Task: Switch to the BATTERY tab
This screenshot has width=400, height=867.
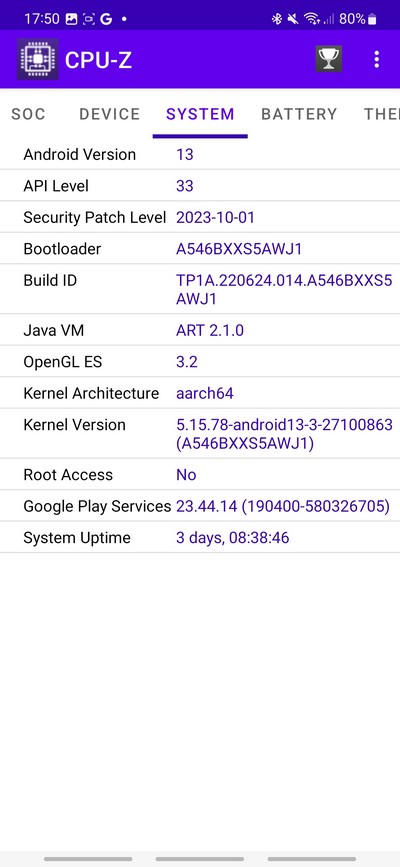Action: pyautogui.click(x=299, y=114)
